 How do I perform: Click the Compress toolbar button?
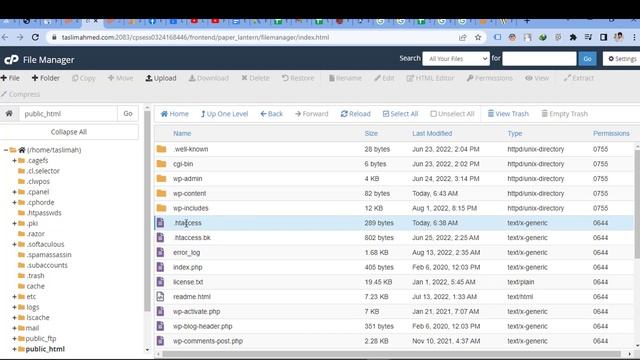tap(20, 94)
